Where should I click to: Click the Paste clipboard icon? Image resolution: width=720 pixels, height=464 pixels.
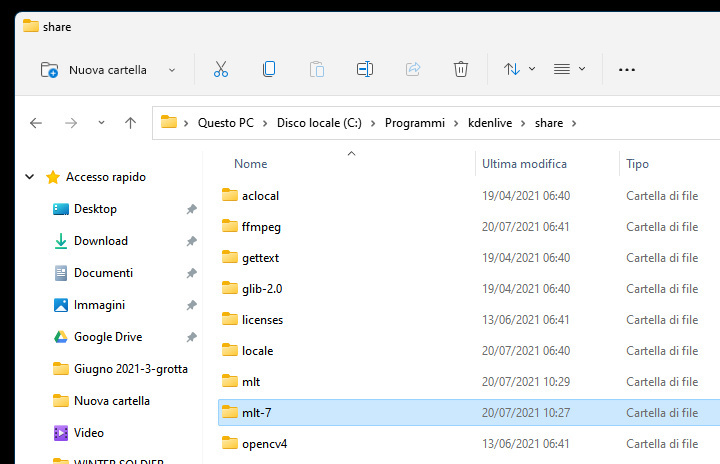point(317,69)
